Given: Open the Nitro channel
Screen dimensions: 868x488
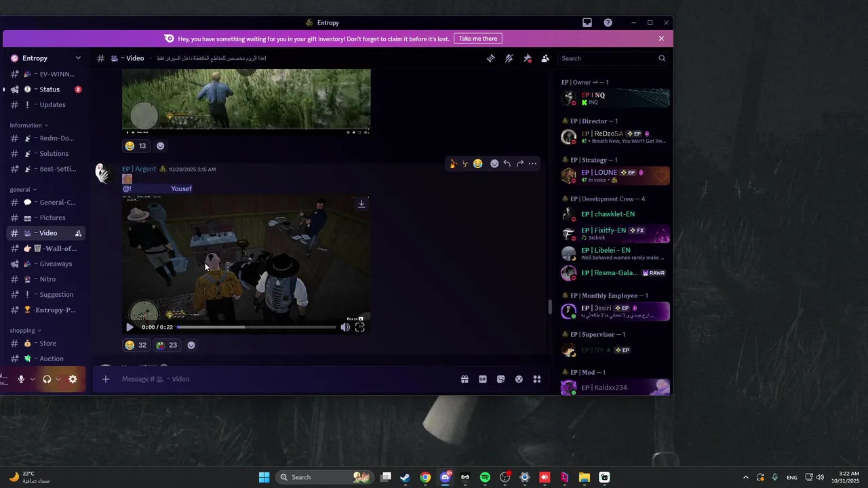Looking at the screenshot, I should 46,279.
